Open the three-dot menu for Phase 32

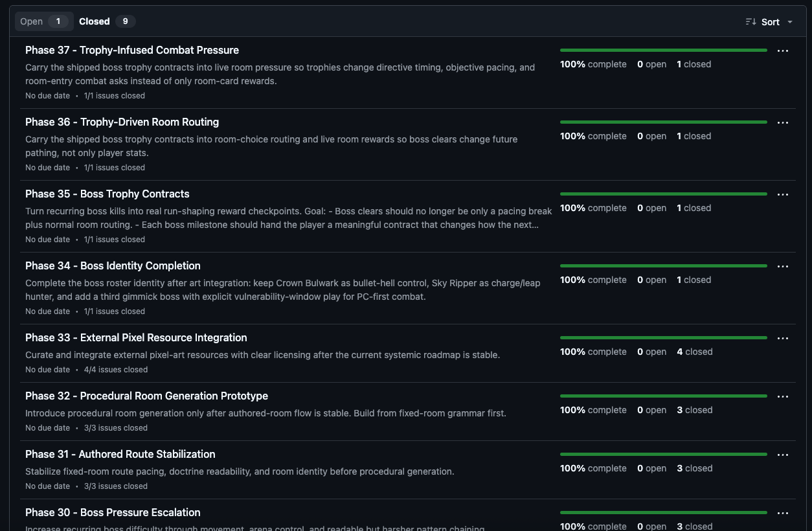click(x=782, y=397)
